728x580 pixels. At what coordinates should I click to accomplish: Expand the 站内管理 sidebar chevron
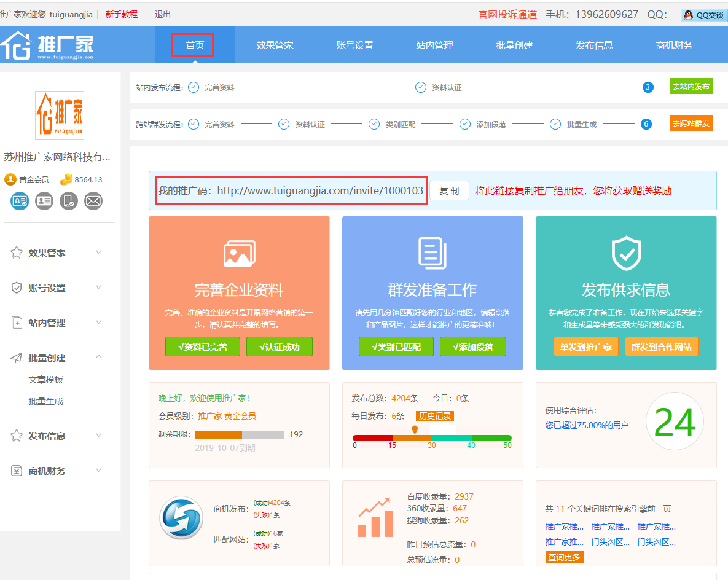[98, 322]
